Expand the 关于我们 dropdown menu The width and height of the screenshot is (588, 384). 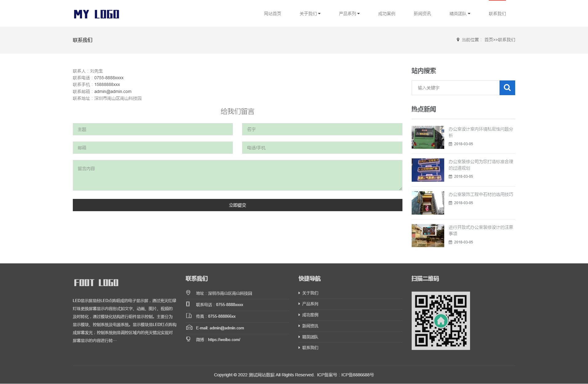coord(310,14)
